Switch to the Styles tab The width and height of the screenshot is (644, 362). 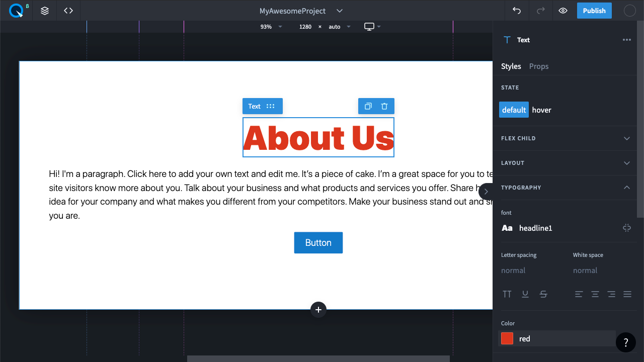511,66
